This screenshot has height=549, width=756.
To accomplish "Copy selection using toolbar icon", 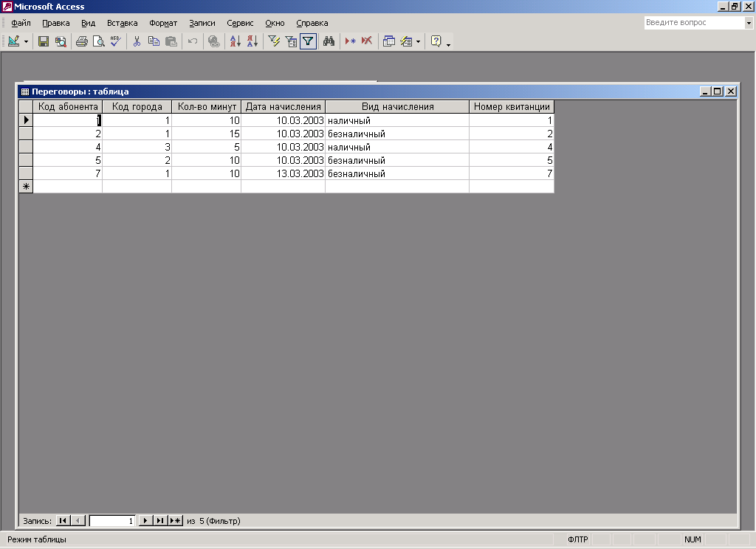I will (154, 41).
